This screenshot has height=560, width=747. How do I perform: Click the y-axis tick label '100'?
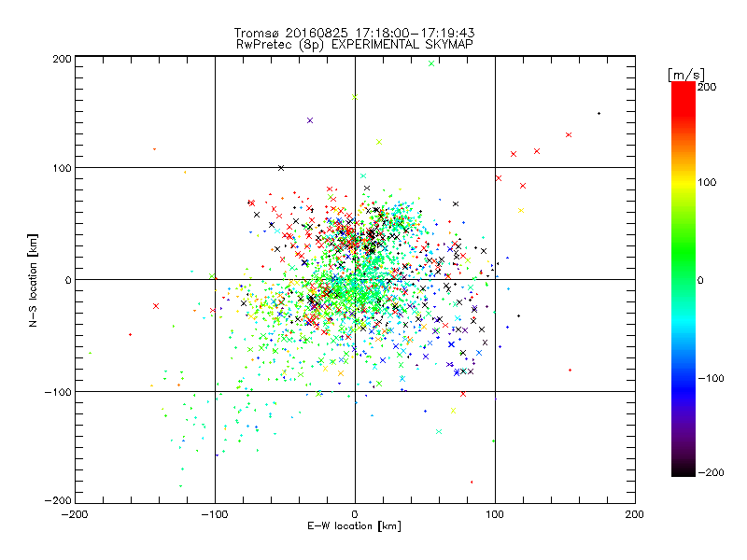click(x=62, y=168)
